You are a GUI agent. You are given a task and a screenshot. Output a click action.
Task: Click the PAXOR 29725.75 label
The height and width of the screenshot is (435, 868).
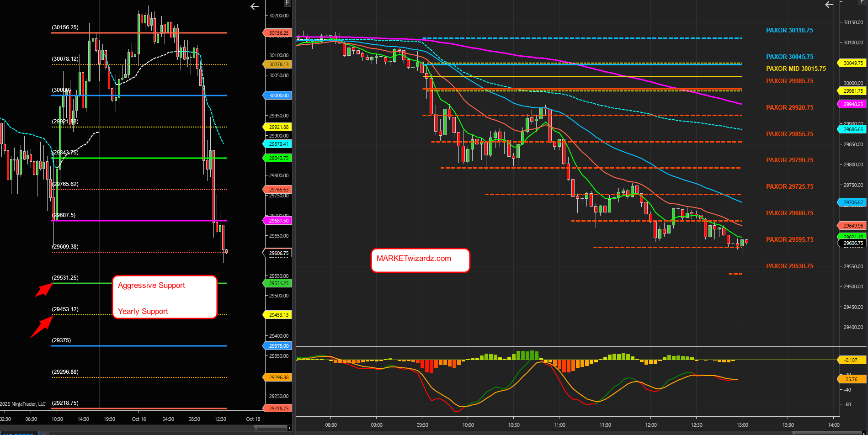[x=789, y=187]
